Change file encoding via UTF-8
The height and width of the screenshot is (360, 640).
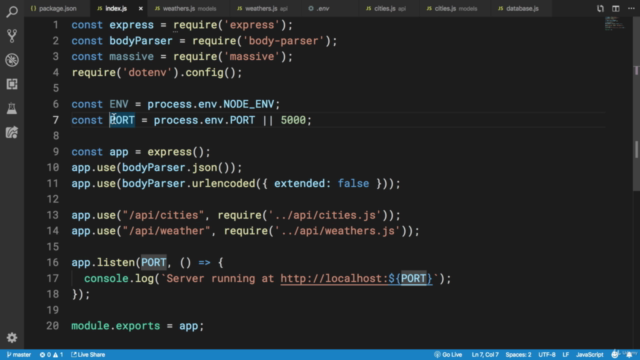[547, 355]
